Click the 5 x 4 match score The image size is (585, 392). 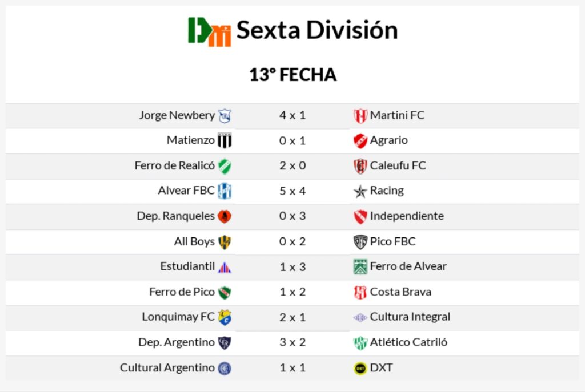click(x=292, y=191)
